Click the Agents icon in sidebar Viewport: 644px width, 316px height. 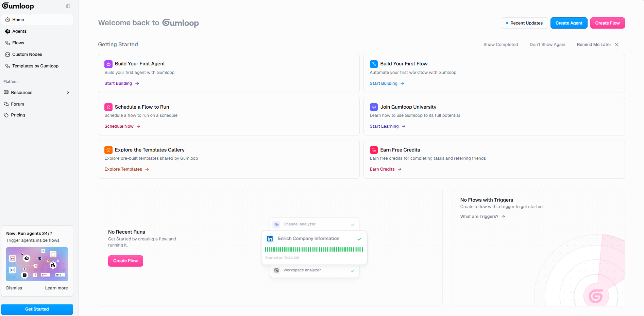(x=7, y=31)
